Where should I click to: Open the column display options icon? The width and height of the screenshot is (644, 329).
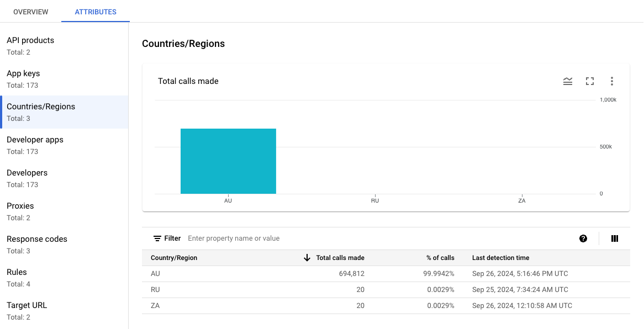[614, 238]
